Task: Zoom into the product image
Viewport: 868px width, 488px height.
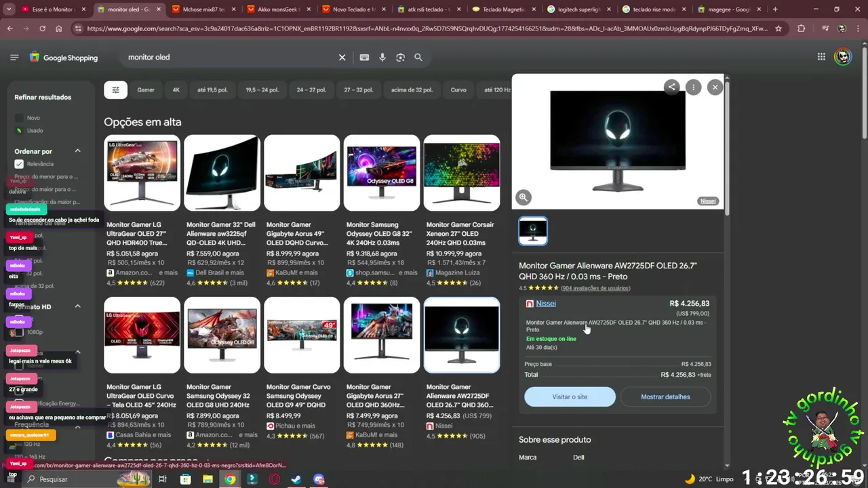Action: tap(524, 197)
